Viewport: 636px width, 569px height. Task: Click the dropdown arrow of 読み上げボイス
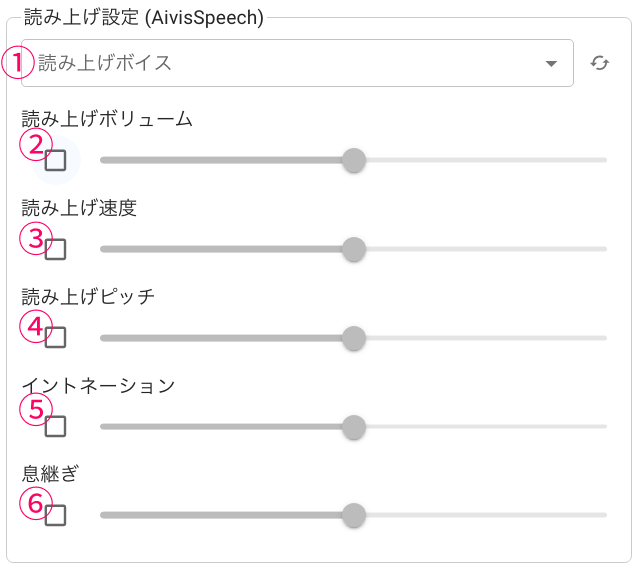(551, 64)
